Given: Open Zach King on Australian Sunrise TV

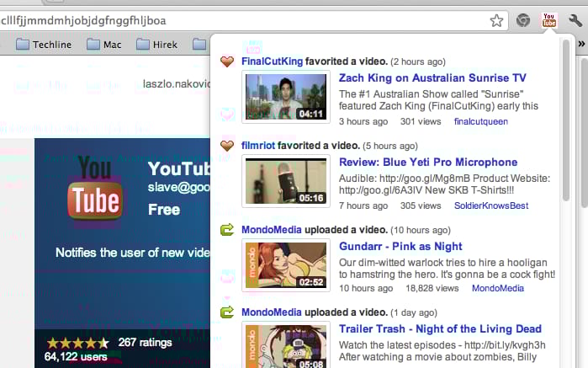Looking at the screenshot, I should pos(432,77).
